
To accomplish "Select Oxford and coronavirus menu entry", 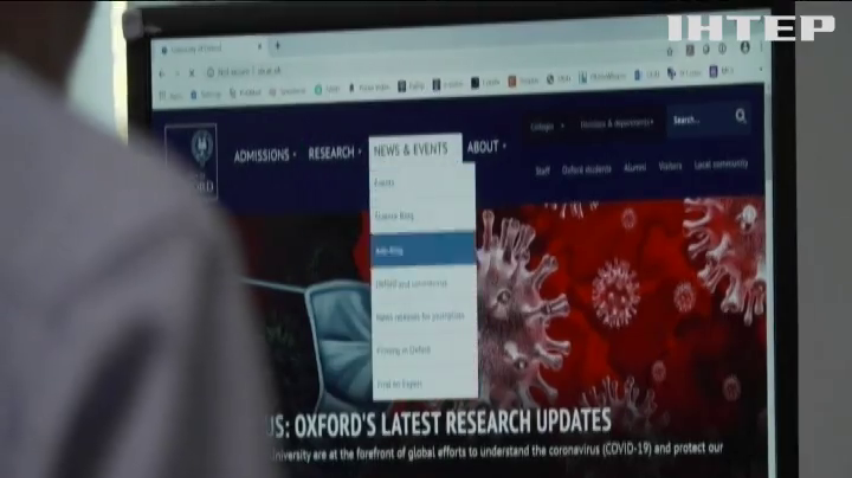I will (x=423, y=284).
